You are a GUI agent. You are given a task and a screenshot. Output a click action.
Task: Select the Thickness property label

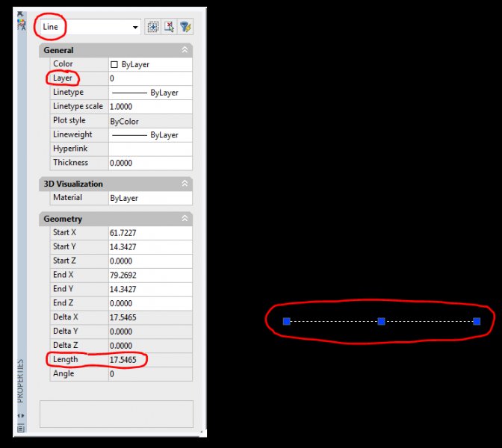coord(70,163)
